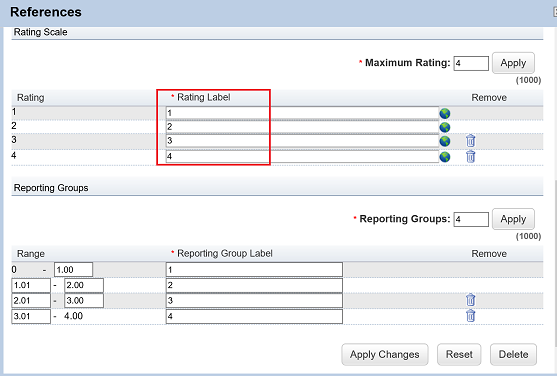Screen dimensions: 557x376
Task: Edit range start field showing 3.01
Action: click(x=31, y=316)
